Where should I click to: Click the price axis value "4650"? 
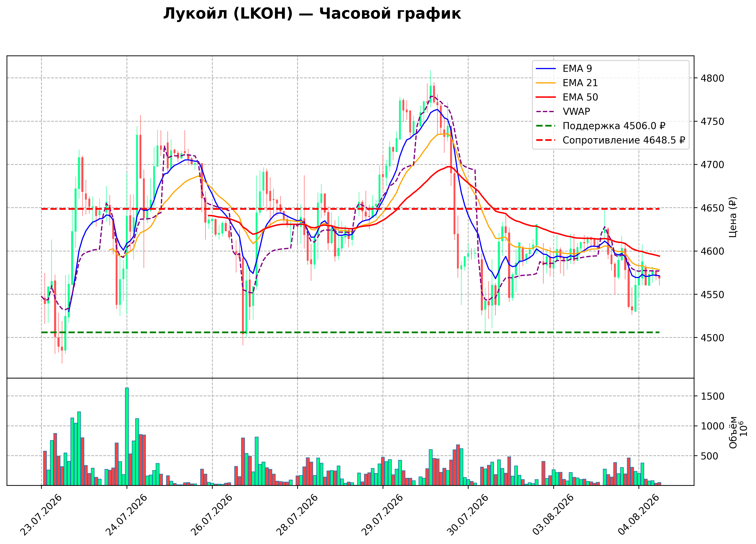(x=712, y=208)
